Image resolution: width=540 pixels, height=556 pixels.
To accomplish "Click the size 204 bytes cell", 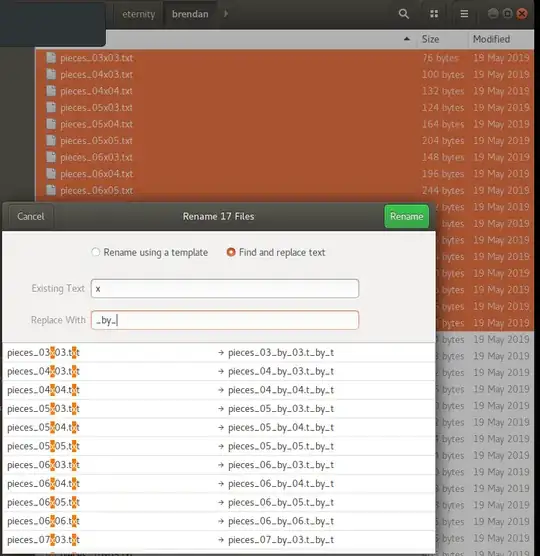I will 443,141.
